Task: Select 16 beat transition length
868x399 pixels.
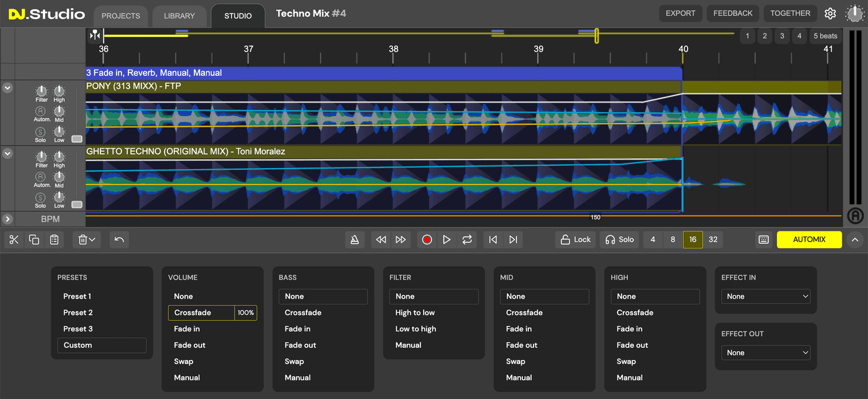Action: click(x=693, y=240)
